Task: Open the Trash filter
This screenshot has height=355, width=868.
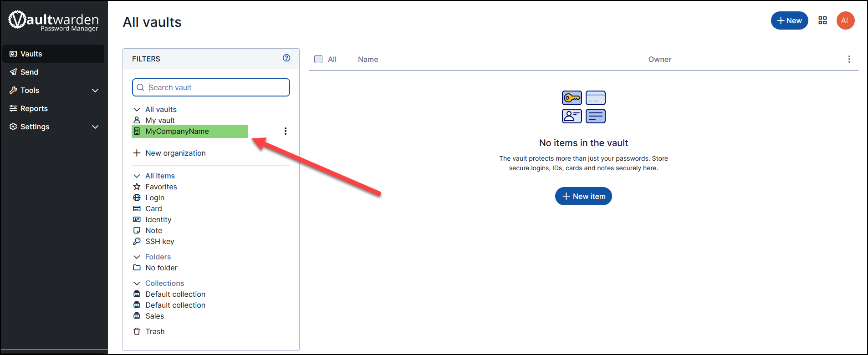Action: [x=155, y=331]
